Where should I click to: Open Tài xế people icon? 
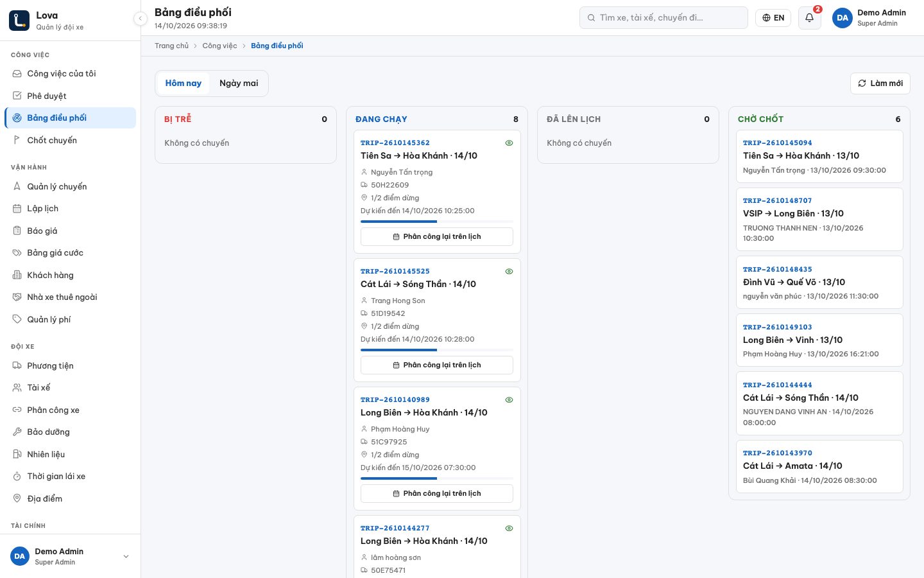17,388
